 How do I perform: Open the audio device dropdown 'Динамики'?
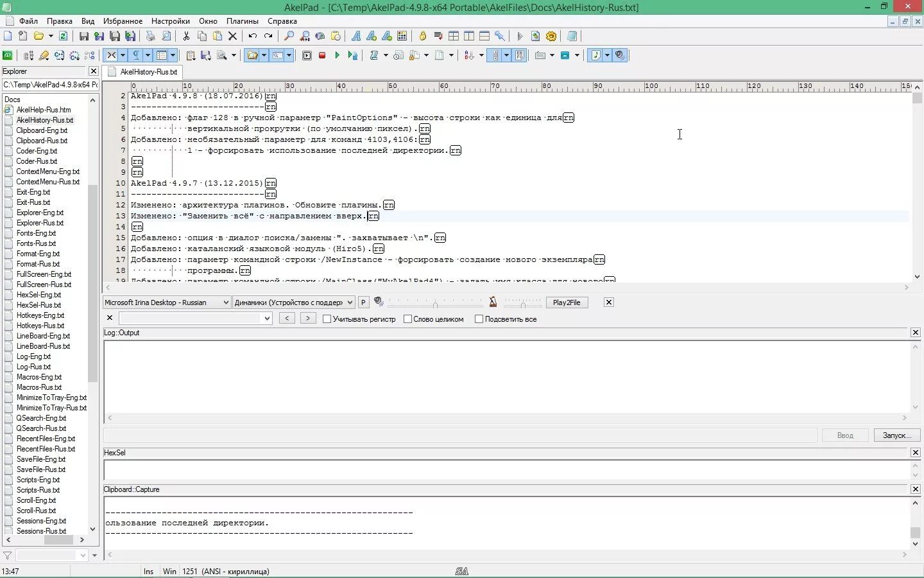(x=294, y=302)
